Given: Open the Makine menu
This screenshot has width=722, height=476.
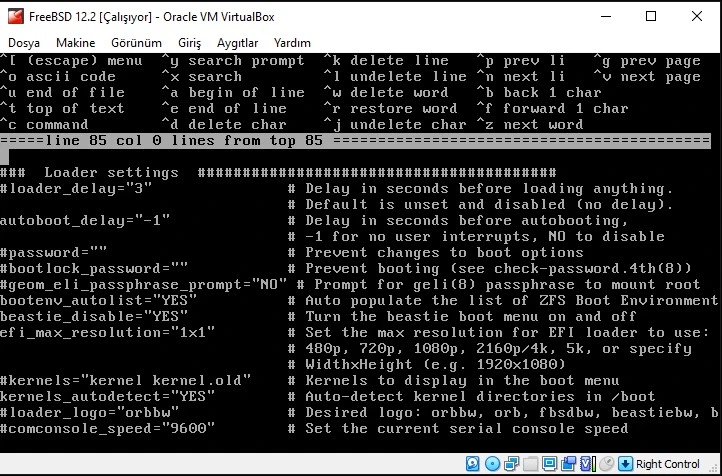Looking at the screenshot, I should click(x=76, y=43).
